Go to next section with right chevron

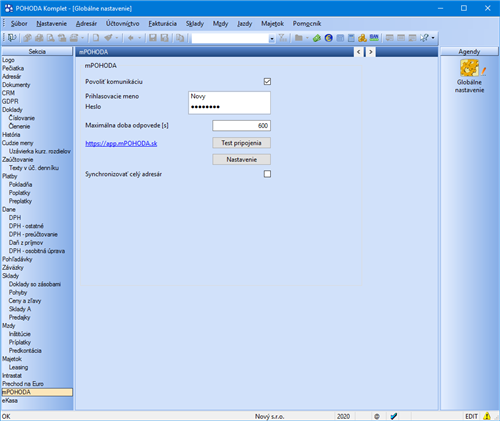[371, 52]
